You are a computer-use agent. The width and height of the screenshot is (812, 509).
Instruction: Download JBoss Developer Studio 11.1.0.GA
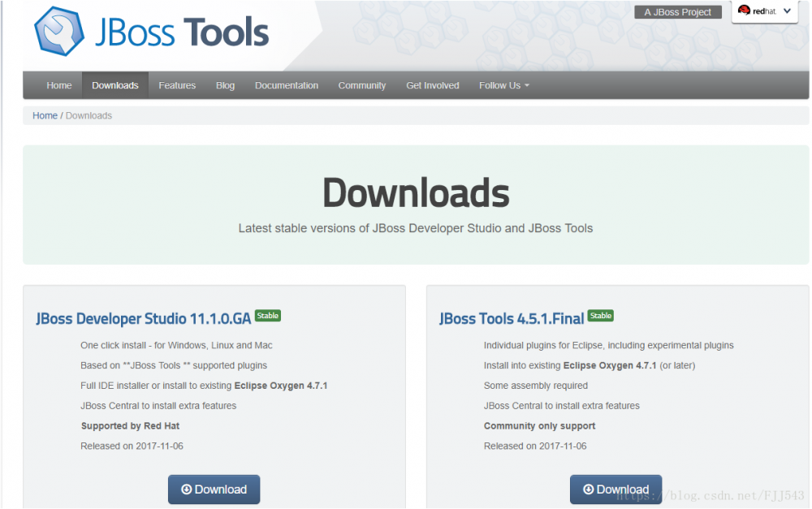[214, 490]
